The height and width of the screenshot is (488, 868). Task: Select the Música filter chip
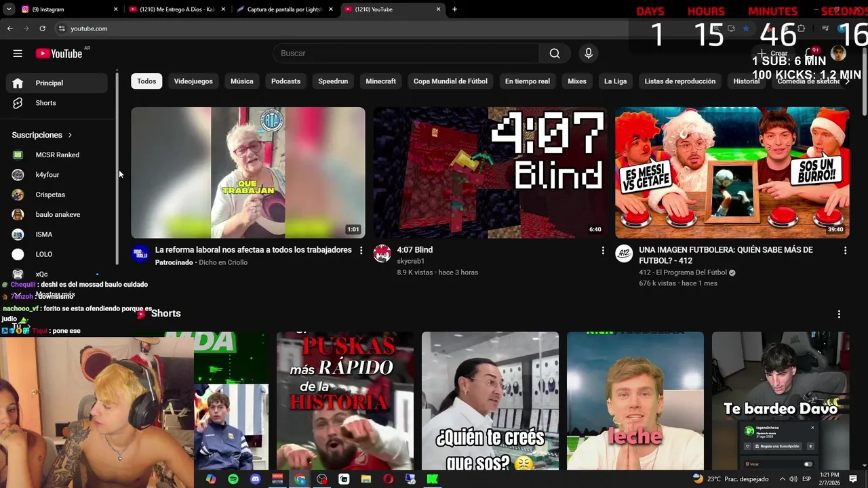pyautogui.click(x=242, y=81)
